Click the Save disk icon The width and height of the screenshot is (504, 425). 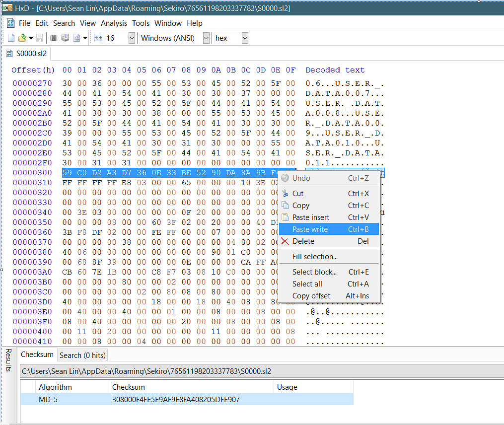[x=39, y=38]
